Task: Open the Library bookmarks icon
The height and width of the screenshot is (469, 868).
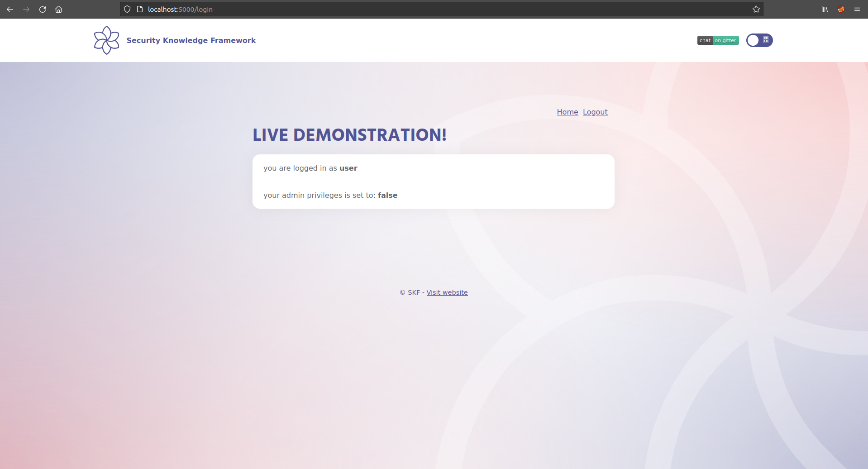Action: [825, 9]
